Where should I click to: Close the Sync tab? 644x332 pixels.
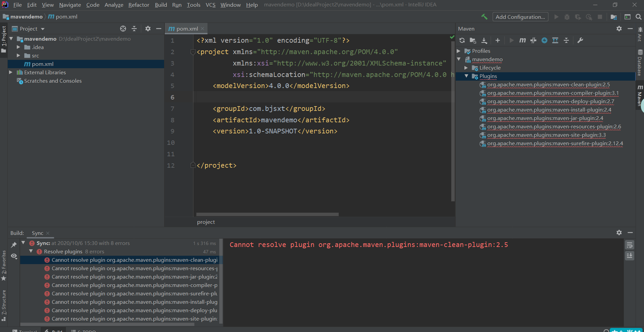[48, 233]
